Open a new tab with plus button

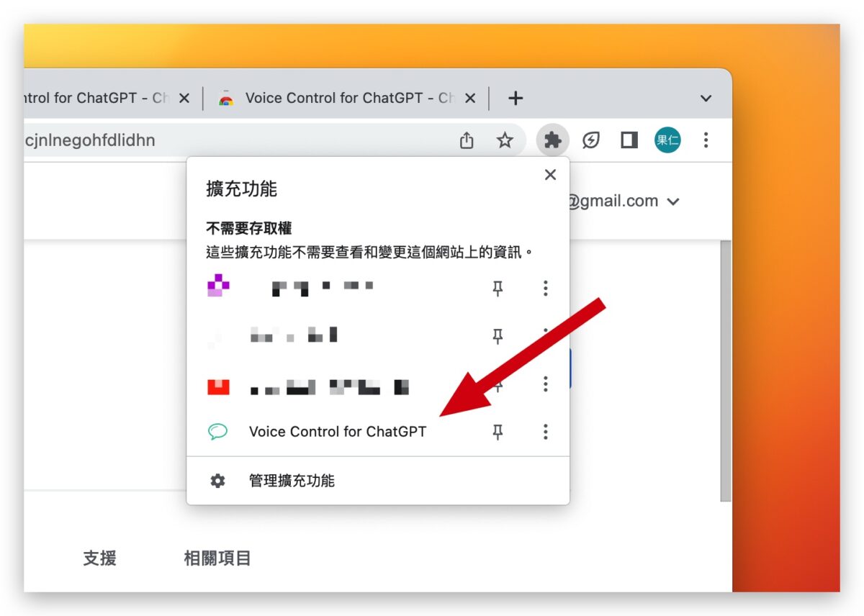tap(515, 98)
